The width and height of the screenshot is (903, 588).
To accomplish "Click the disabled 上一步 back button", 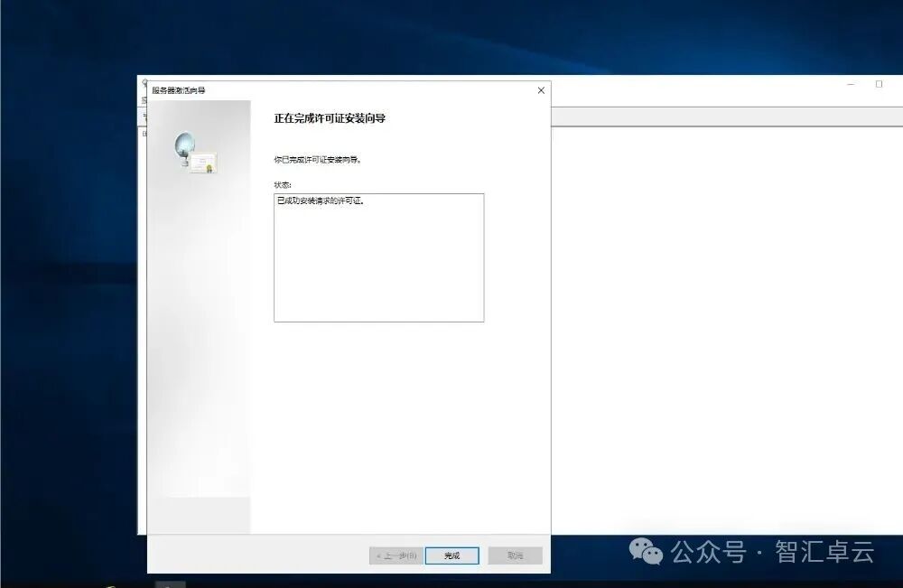I will pyautogui.click(x=397, y=555).
